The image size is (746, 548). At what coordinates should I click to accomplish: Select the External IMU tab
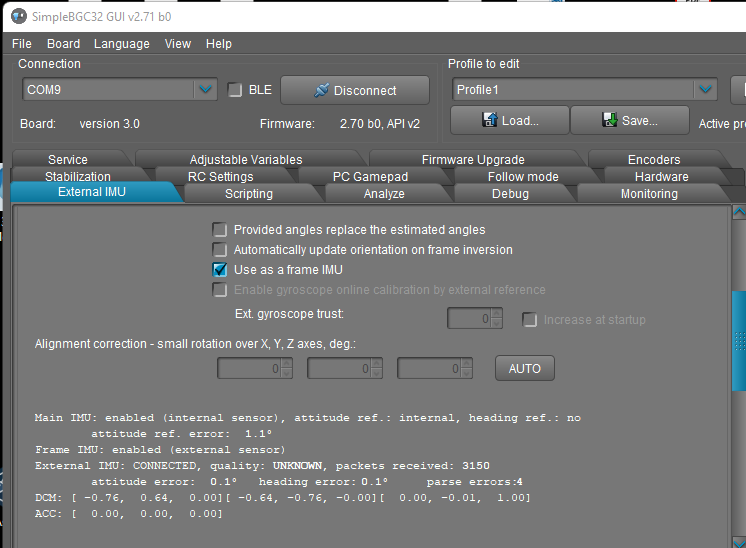[x=92, y=192]
